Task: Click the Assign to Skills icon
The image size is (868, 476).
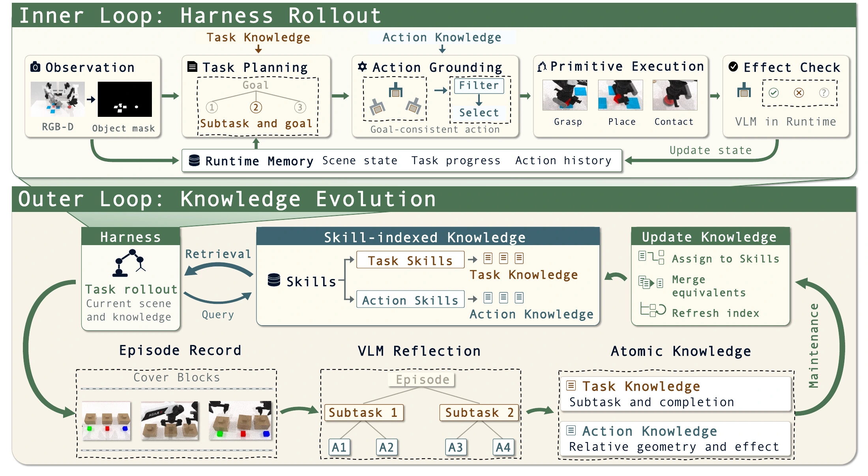Action: (651, 257)
